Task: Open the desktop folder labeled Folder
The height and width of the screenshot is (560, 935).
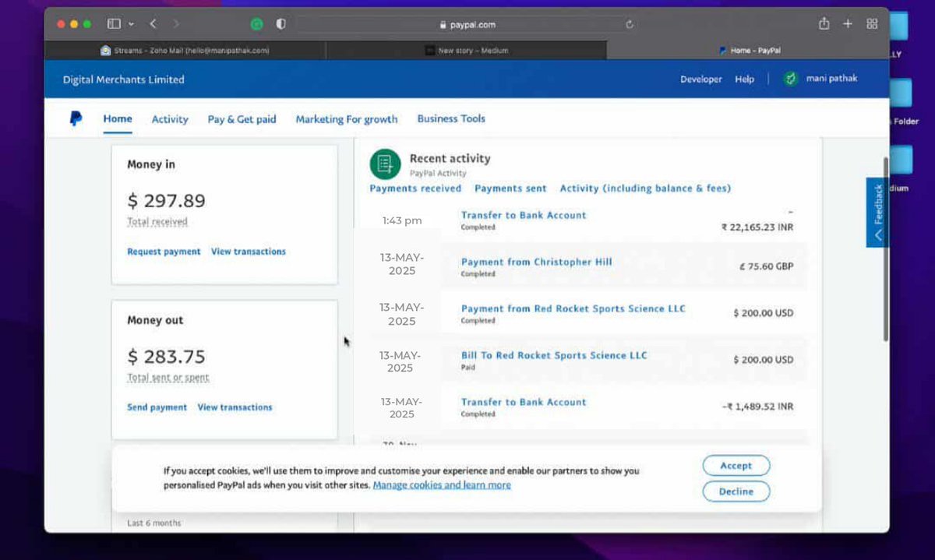Action: click(899, 93)
